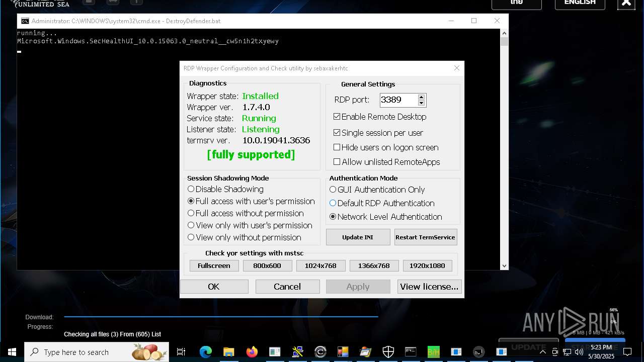
Task: Click termsrv version 10.0.19041.3636 text
Action: [x=276, y=140]
